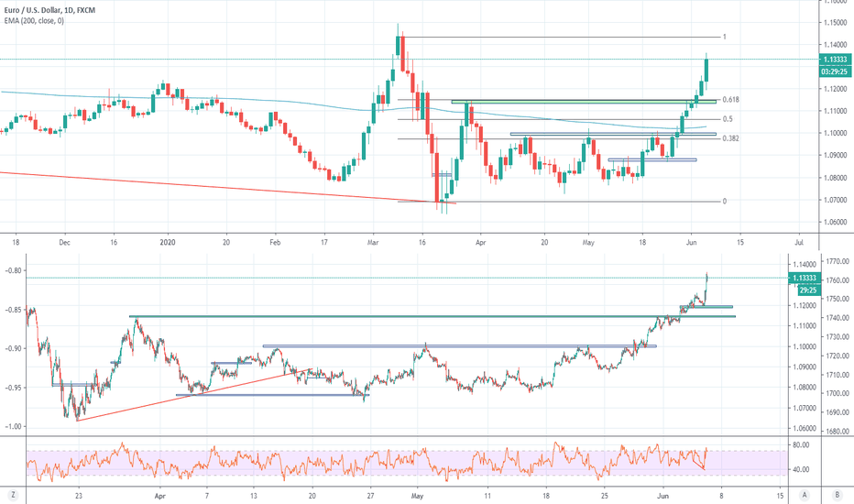Image resolution: width=854 pixels, height=504 pixels.
Task: Click the Feb label on upper time axis
Action: pos(275,243)
